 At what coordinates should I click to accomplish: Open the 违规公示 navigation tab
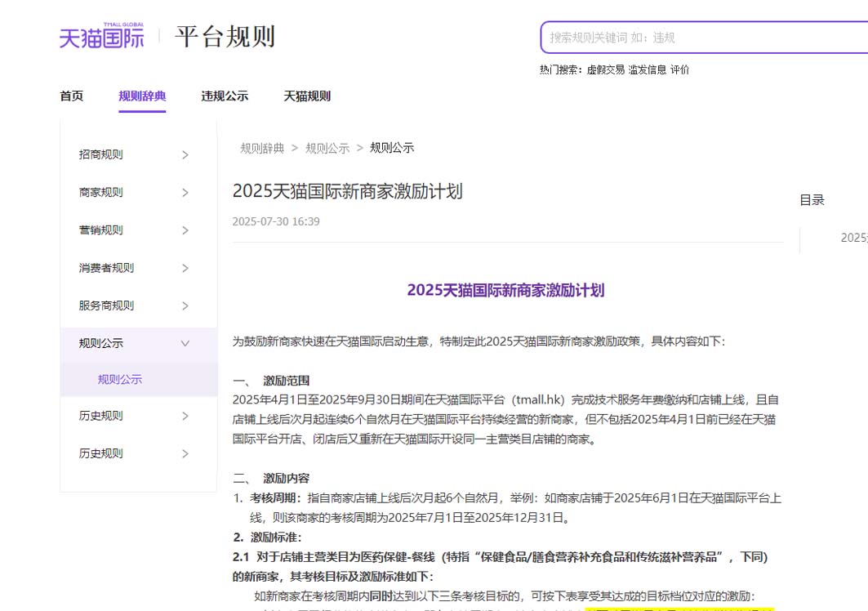(225, 96)
